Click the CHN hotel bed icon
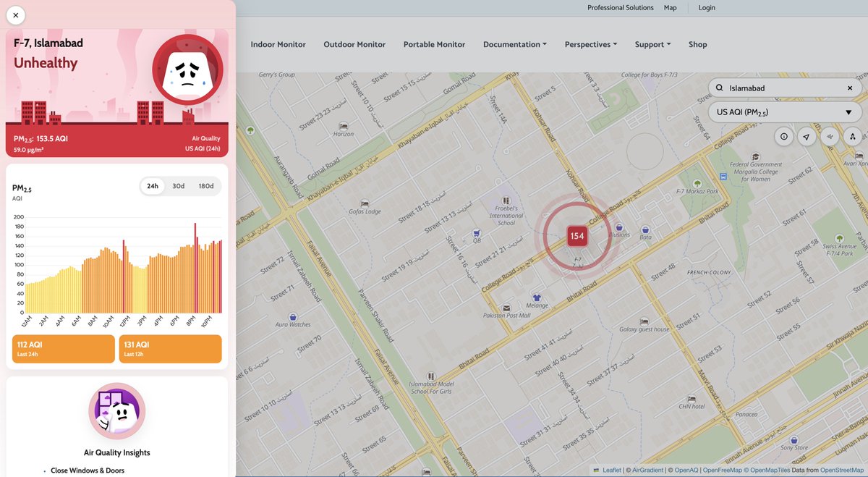 click(x=692, y=399)
